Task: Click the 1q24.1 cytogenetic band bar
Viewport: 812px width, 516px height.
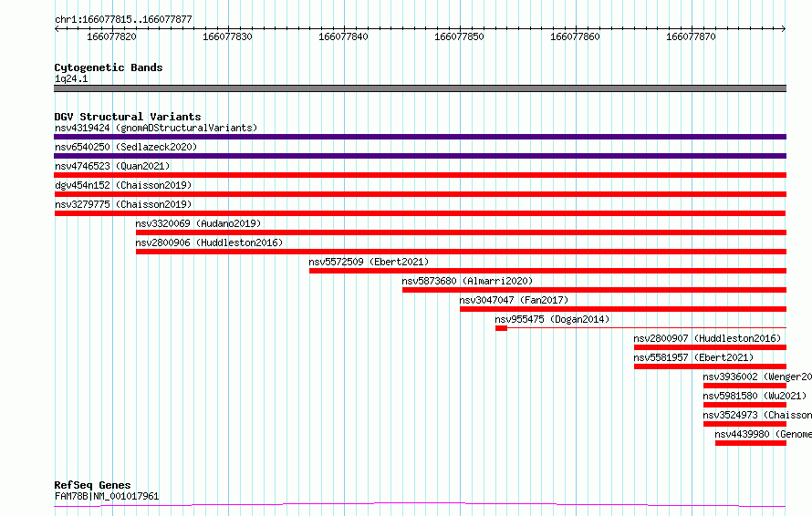Action: click(420, 88)
